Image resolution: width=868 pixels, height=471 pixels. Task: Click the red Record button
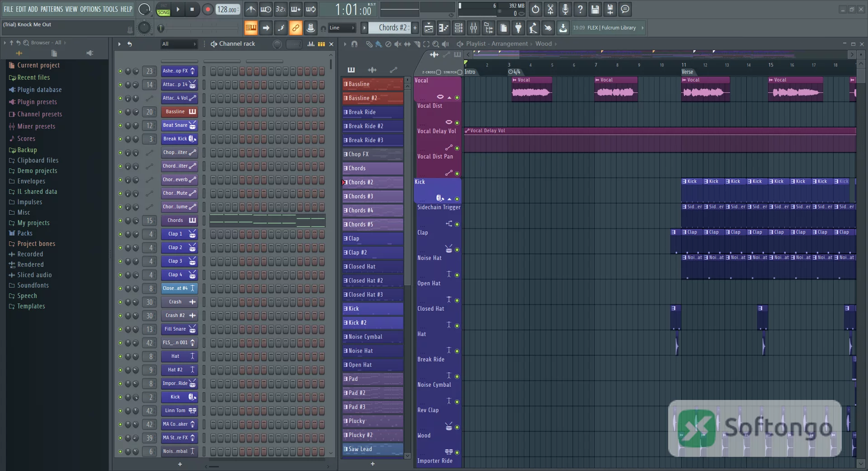tap(208, 9)
